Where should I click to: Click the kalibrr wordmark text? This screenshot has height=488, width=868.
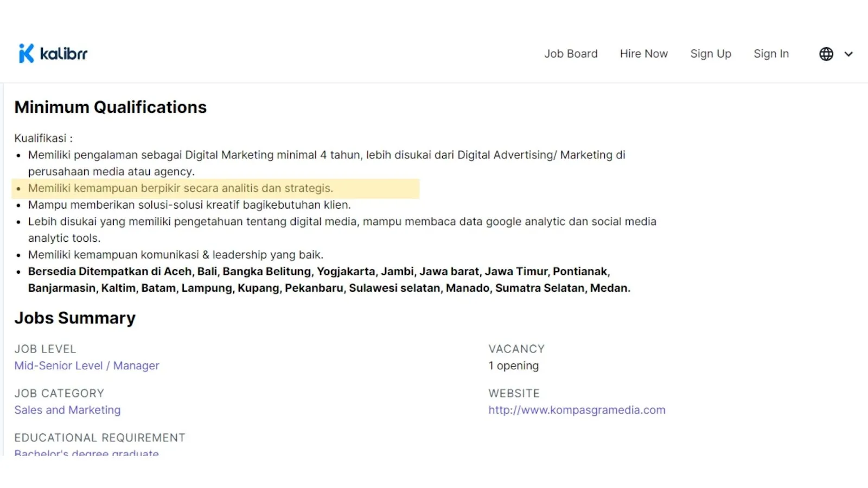[x=63, y=54]
